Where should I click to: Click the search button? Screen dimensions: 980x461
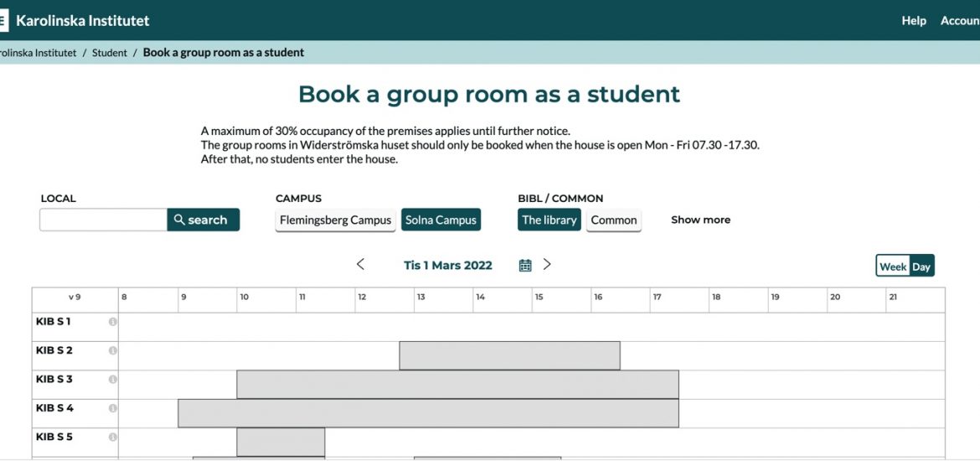click(x=204, y=220)
